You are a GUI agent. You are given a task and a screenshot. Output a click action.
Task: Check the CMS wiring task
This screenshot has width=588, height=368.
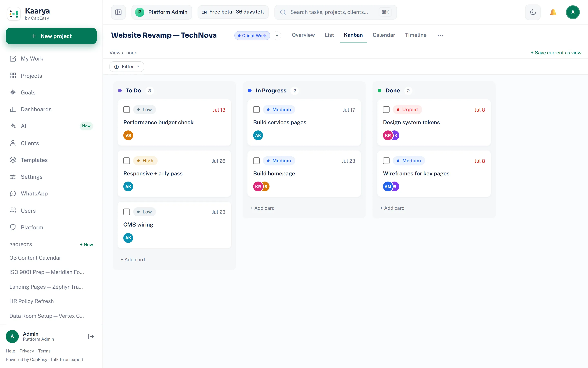click(x=127, y=212)
